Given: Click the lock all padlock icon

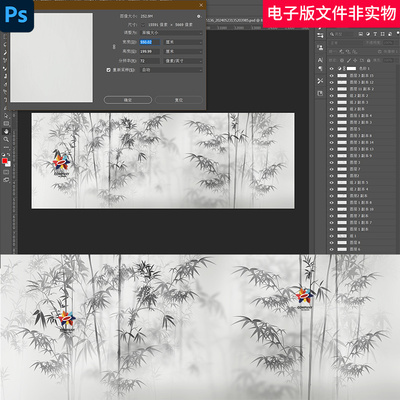Looking at the screenshot, I should click(x=369, y=60).
